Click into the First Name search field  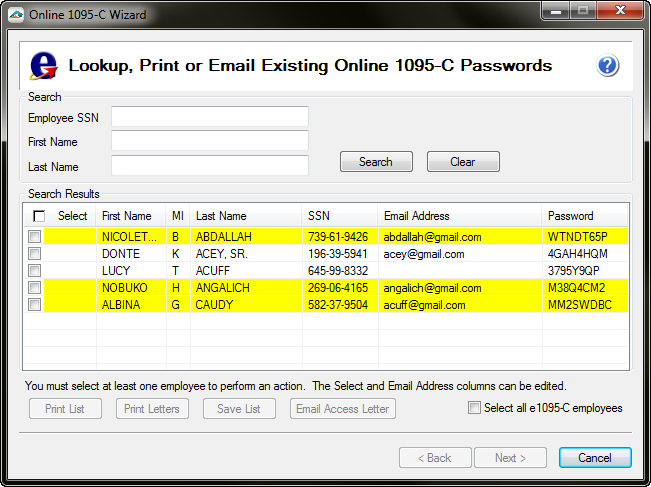click(209, 142)
